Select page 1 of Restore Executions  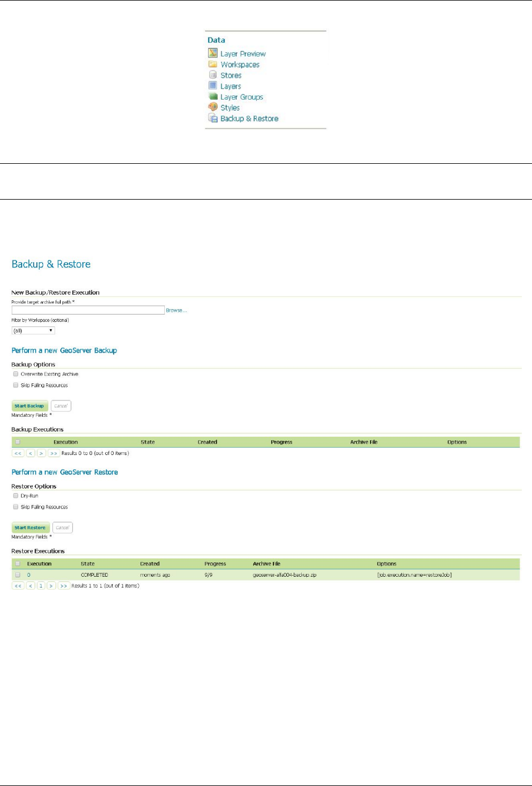click(x=41, y=586)
